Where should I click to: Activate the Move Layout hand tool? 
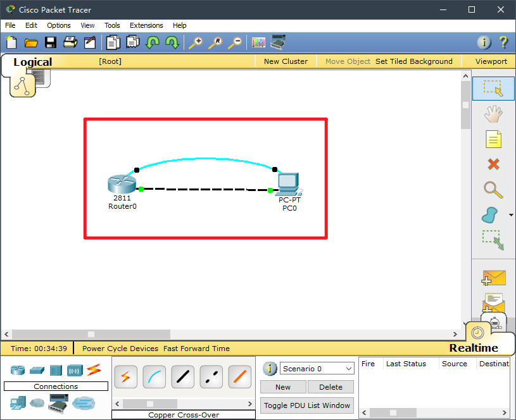pos(493,114)
